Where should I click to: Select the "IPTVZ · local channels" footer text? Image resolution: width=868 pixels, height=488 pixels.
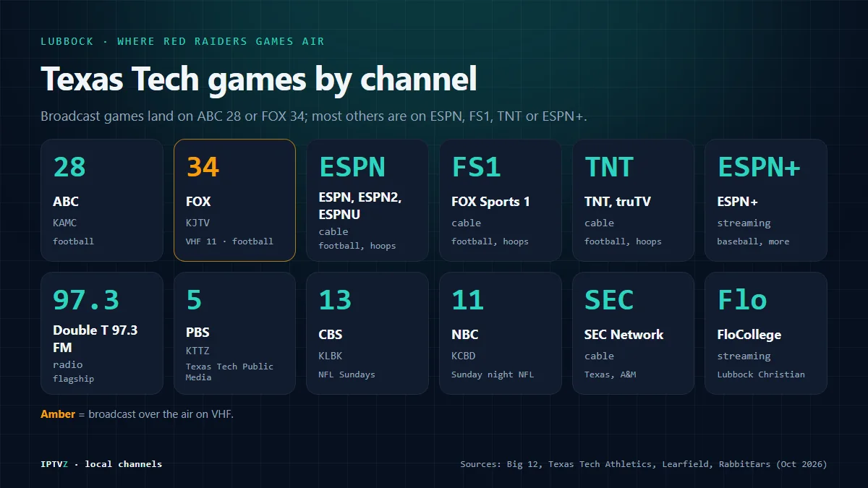coord(101,464)
